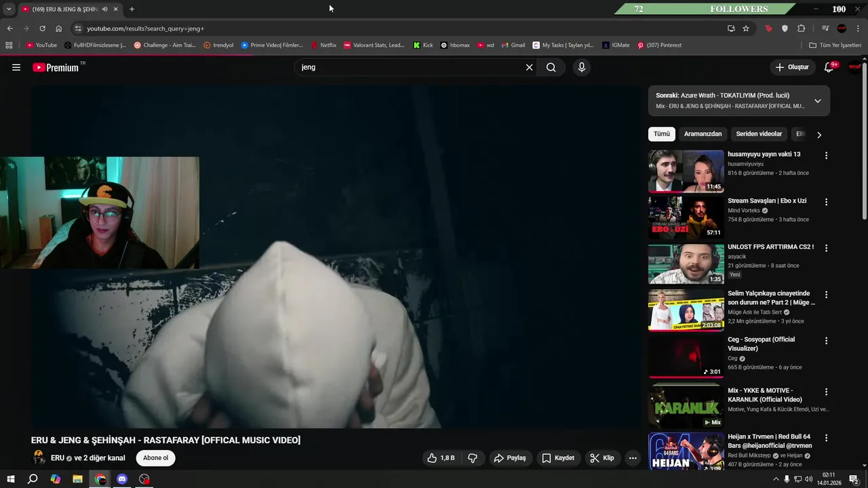The height and width of the screenshot is (488, 868).
Task: Open the tab search dropdown in the browser
Action: [x=9, y=9]
